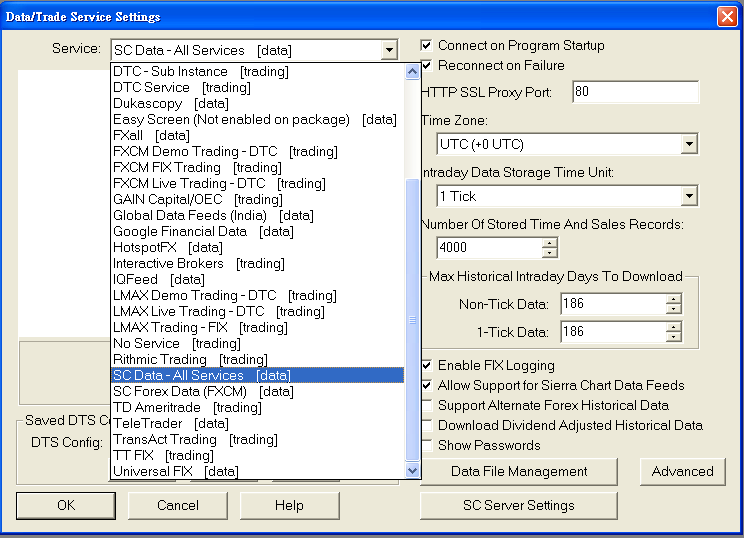Focus the Non-Tick Data days field

click(613, 304)
